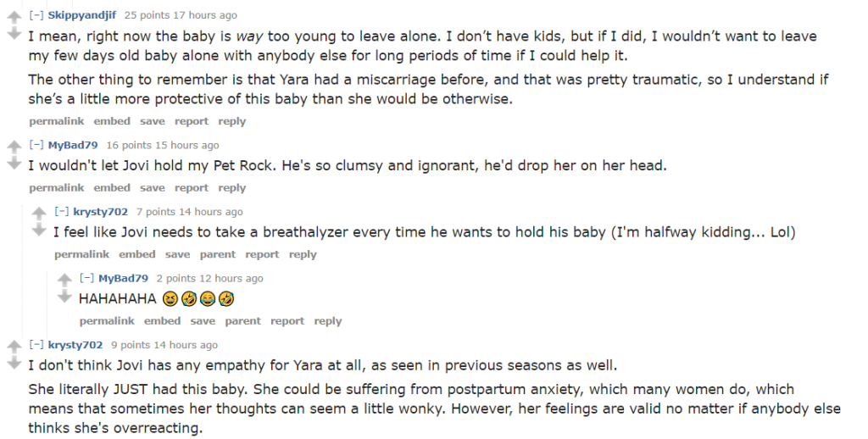Open Skippyandjif's user profile
868x439 pixels.
(x=83, y=15)
